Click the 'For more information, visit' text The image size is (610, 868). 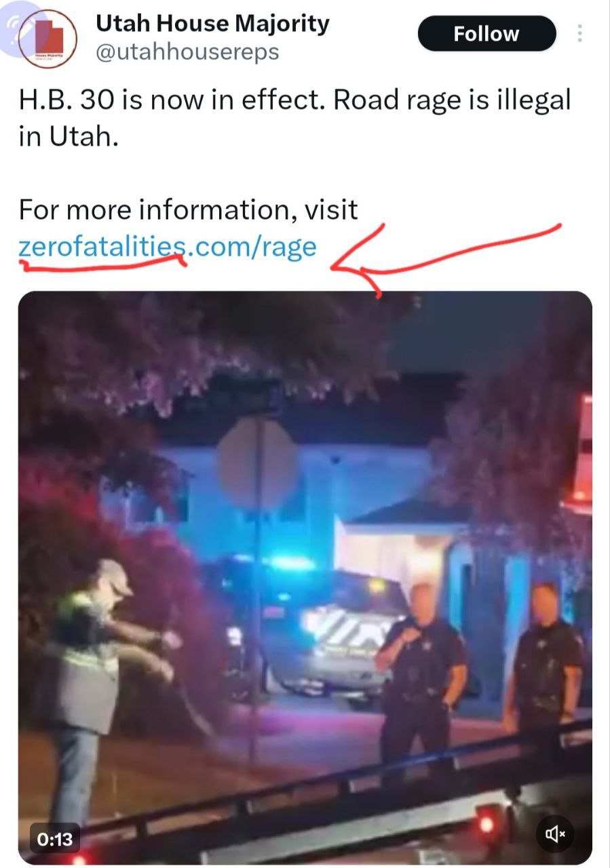188,210
